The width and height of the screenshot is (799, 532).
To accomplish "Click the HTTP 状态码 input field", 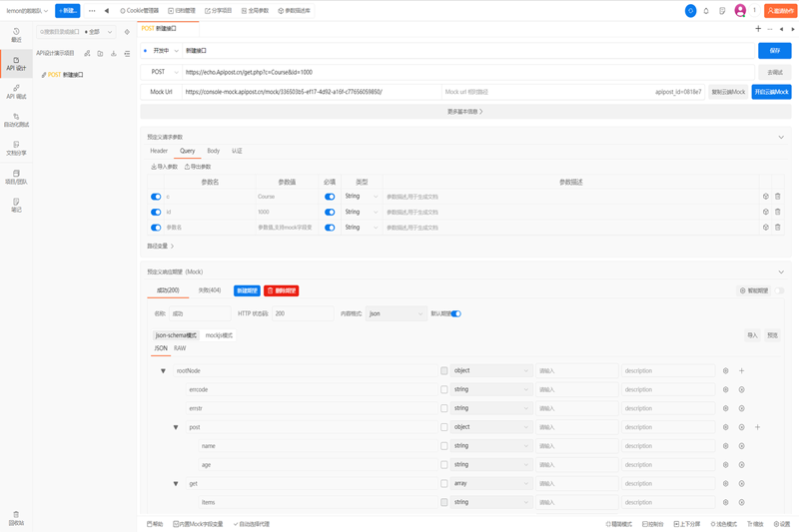I will [303, 313].
